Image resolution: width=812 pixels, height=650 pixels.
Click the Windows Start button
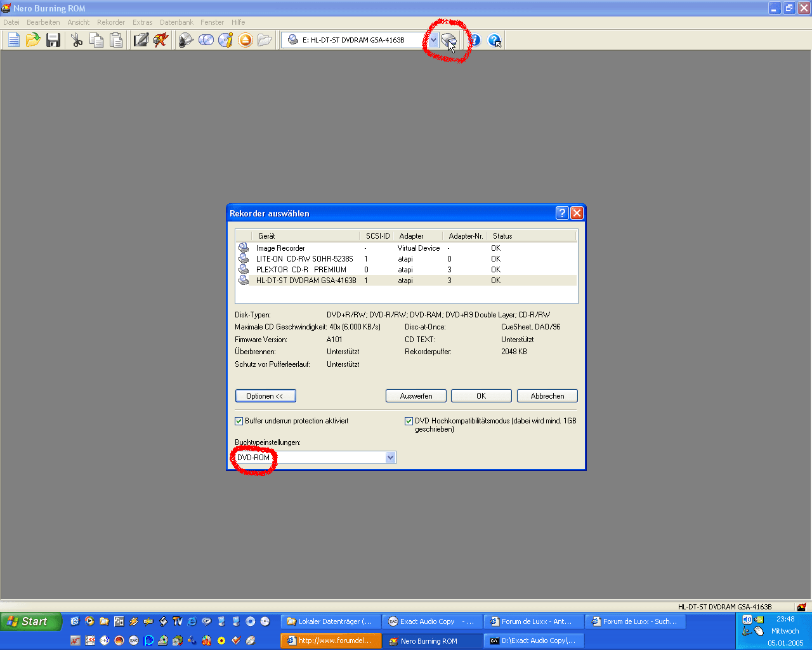click(30, 621)
